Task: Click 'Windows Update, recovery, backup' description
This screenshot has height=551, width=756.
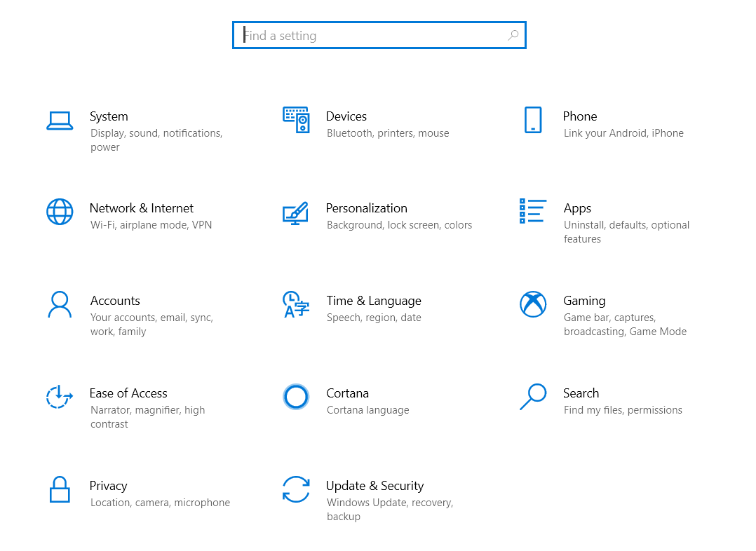Action: pos(390,510)
